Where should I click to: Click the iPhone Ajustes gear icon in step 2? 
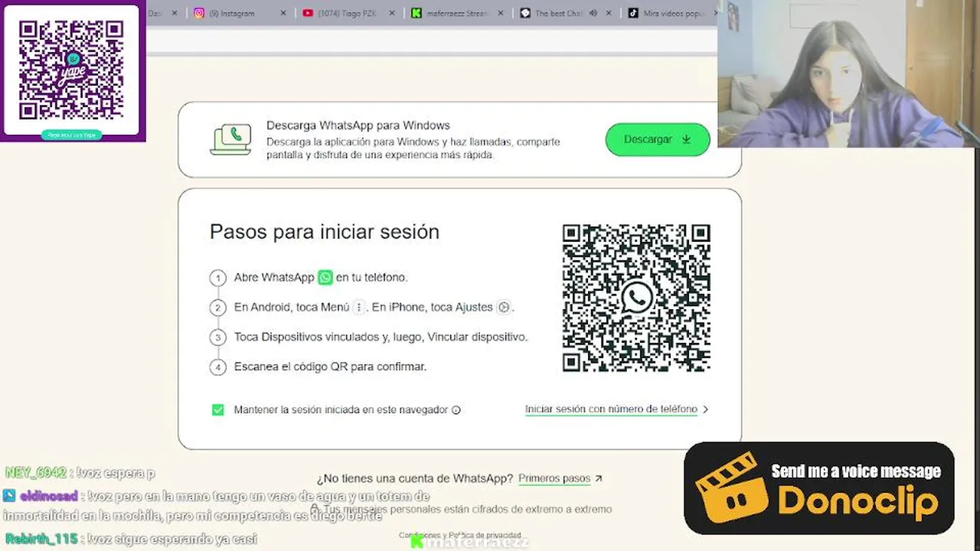[503, 308]
